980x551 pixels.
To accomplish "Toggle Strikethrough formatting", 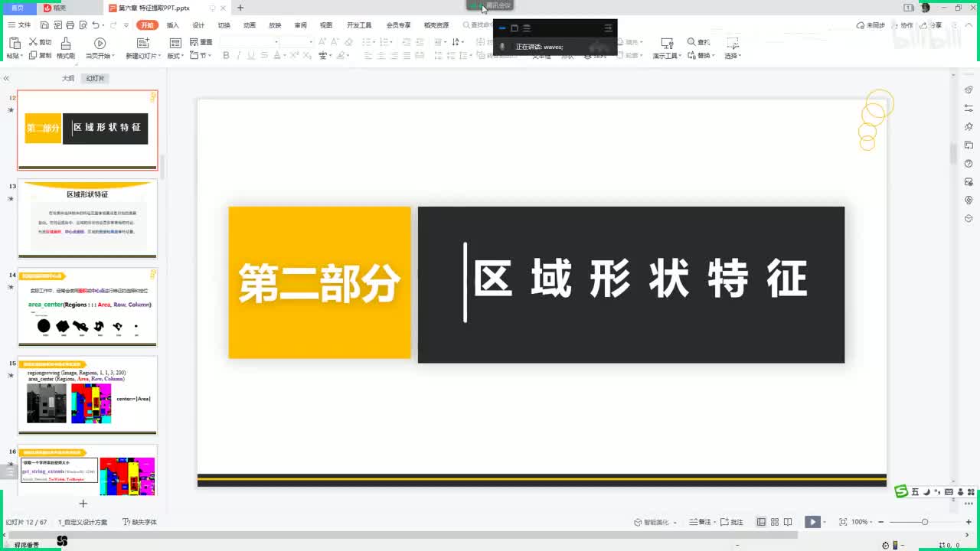I will tap(263, 55).
